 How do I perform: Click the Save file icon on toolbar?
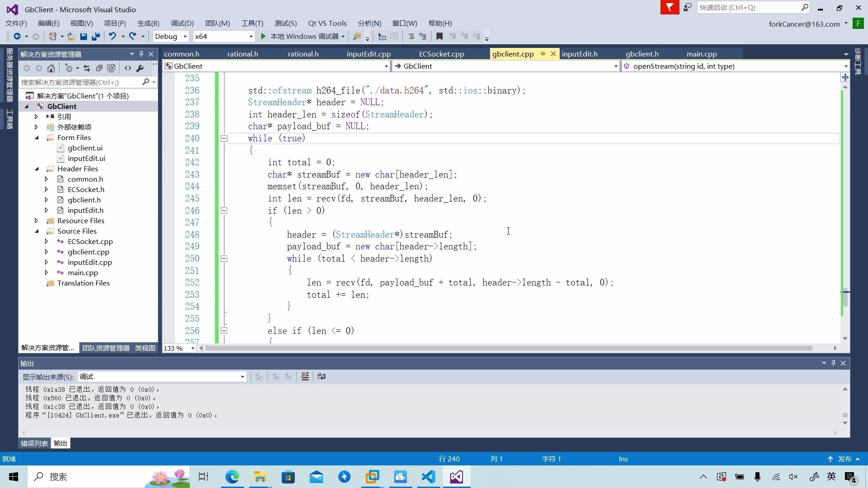point(84,37)
